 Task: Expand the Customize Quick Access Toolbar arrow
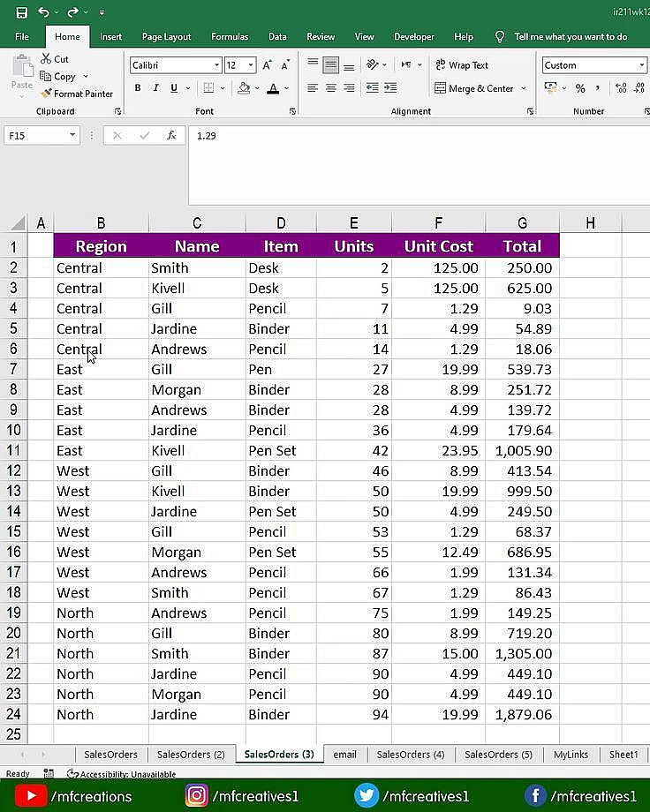[x=102, y=12]
